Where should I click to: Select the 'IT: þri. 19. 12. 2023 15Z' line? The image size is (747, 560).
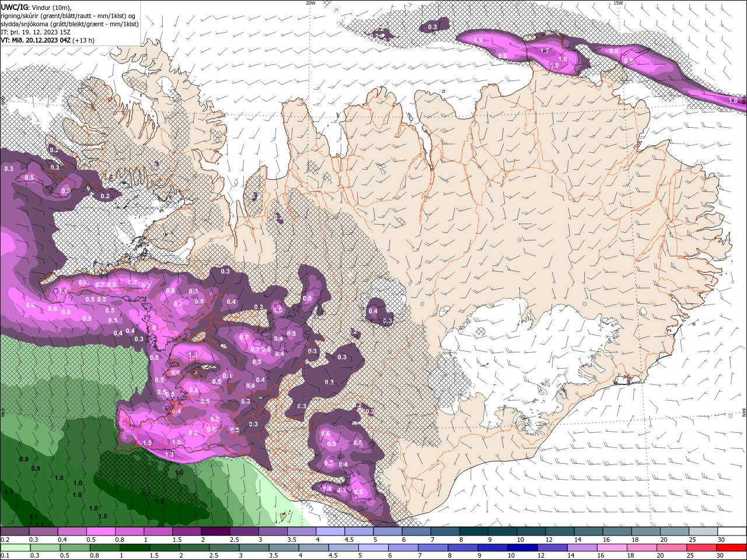click(x=36, y=32)
